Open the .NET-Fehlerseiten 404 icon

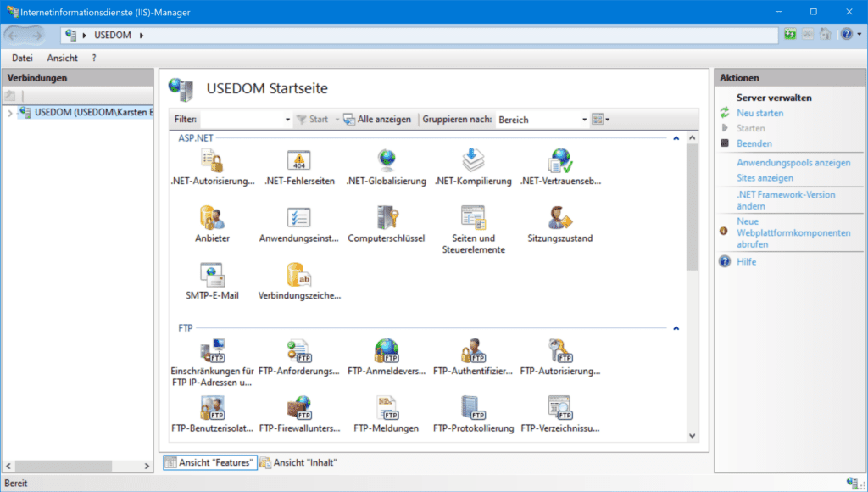point(299,160)
